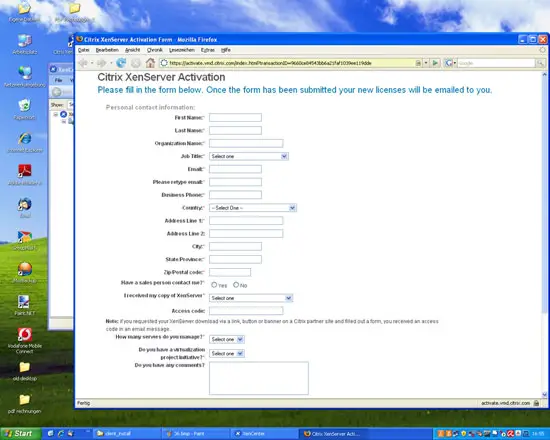The image size is (550, 440).
Task: Click the Windows Start button
Action: click(x=20, y=434)
